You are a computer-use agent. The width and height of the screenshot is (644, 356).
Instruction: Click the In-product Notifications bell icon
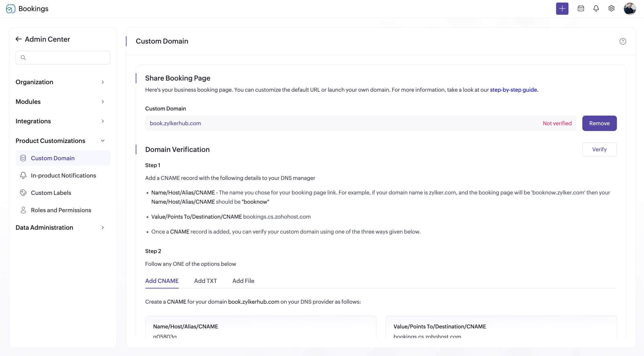[23, 175]
